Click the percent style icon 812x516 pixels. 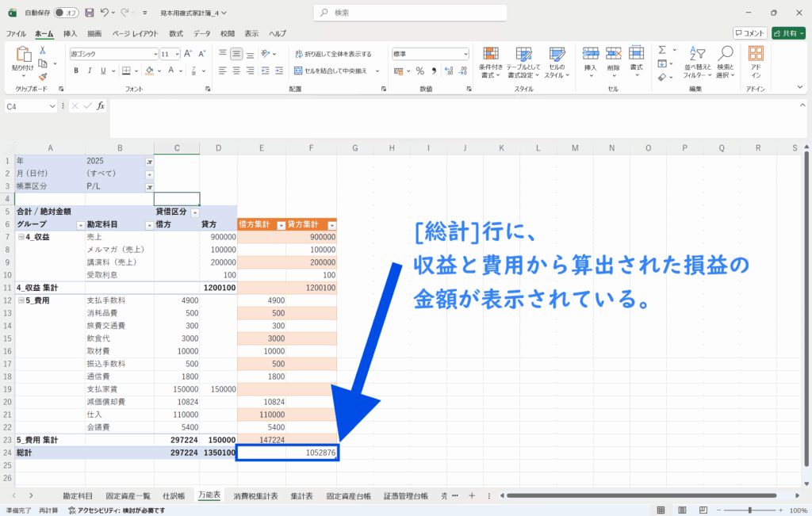click(x=419, y=71)
